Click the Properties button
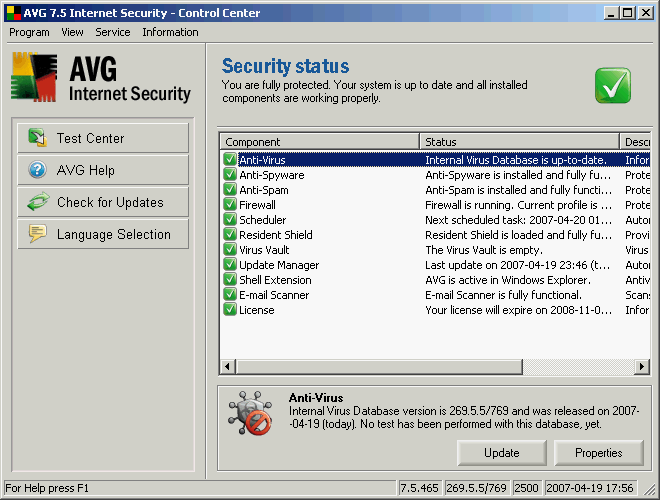This screenshot has height=500, width=660. tap(599, 453)
